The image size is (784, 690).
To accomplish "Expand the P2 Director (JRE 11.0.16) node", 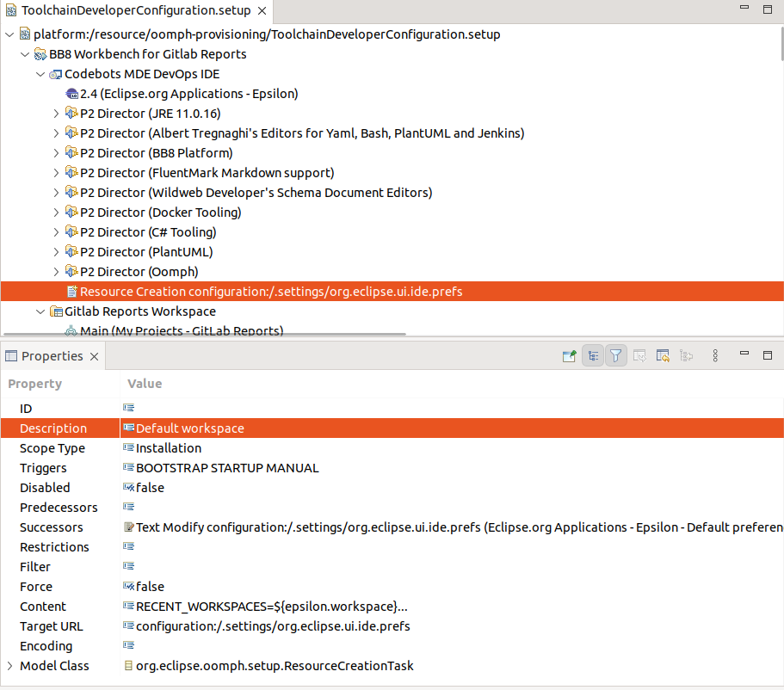I will [57, 114].
